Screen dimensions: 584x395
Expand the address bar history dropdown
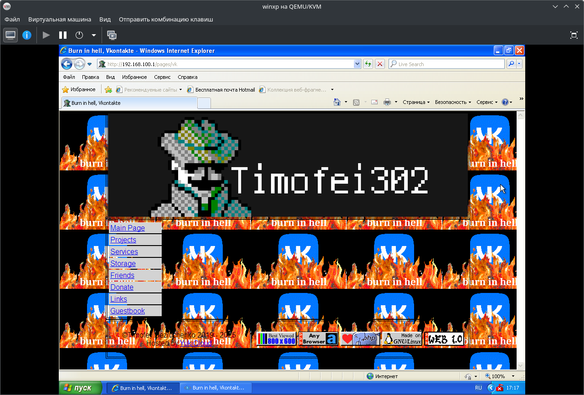(357, 64)
